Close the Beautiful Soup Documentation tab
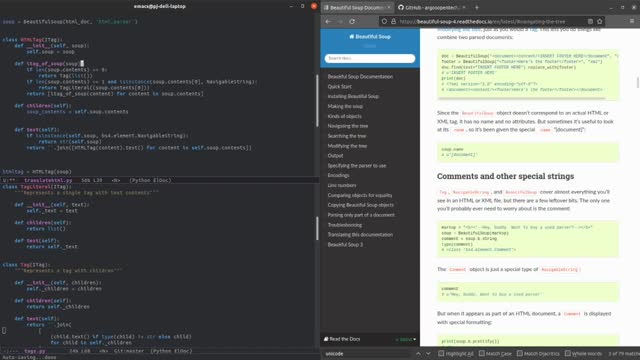The height and width of the screenshot is (360, 640). click(x=389, y=7)
